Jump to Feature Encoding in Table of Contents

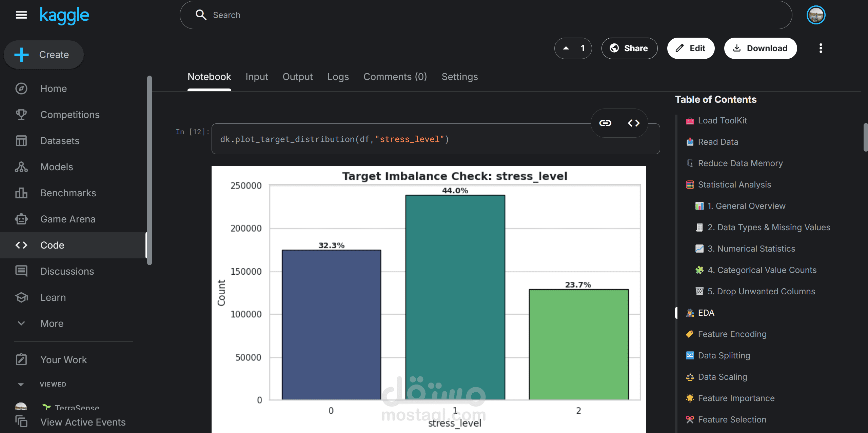click(x=732, y=334)
